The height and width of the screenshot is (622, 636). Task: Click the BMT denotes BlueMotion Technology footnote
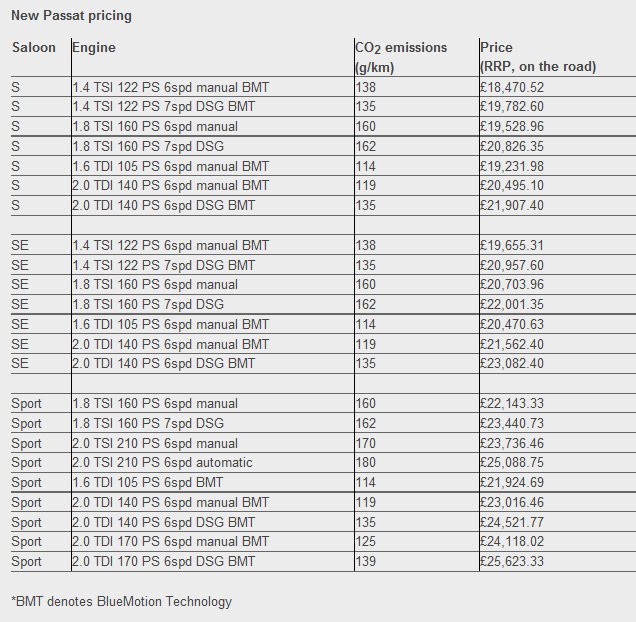pyautogui.click(x=122, y=601)
